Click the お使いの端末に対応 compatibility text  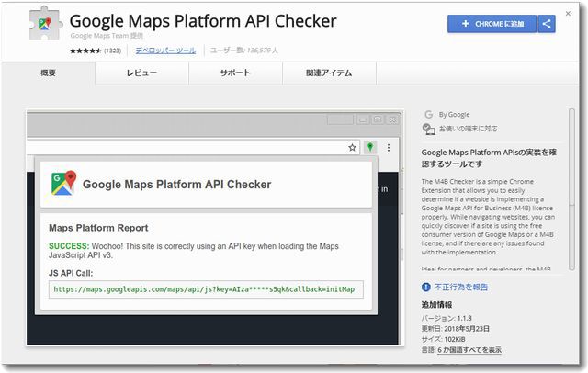point(468,129)
